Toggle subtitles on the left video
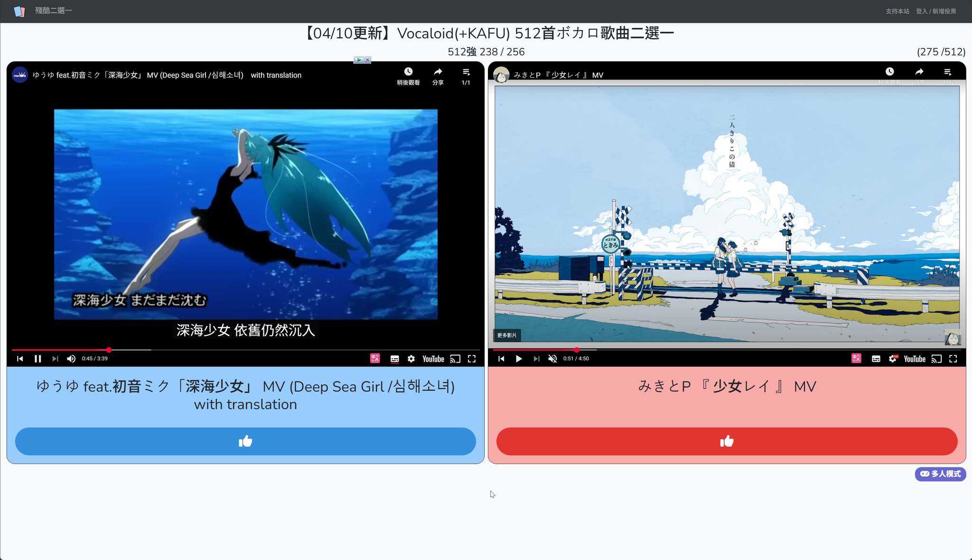972x560 pixels. click(394, 359)
